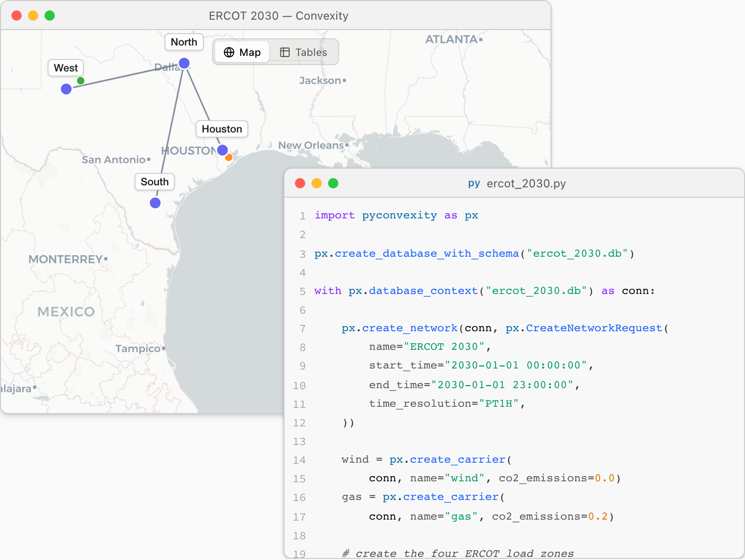Click the blue West bus marker
Image resolution: width=745 pixels, height=560 pixels.
pos(66,89)
